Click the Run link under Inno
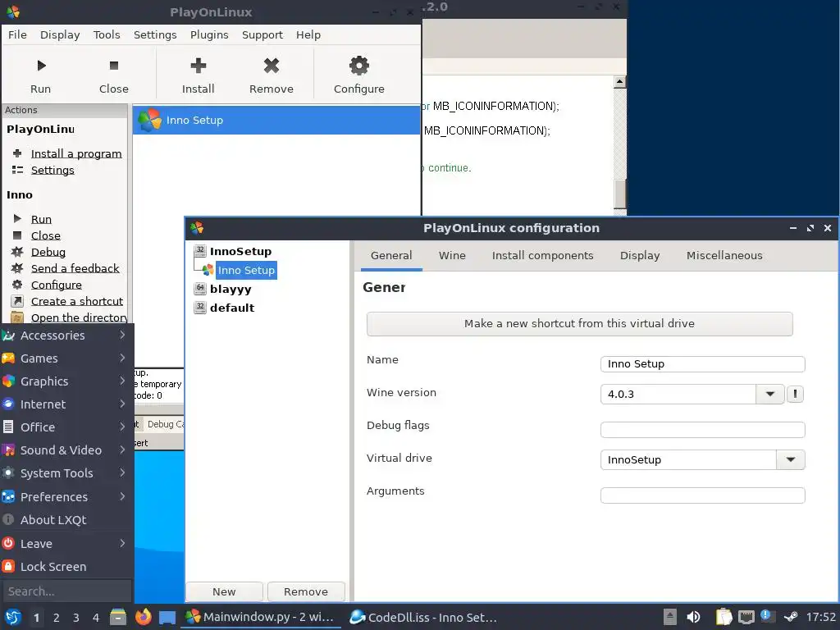The width and height of the screenshot is (840, 630). tap(41, 219)
